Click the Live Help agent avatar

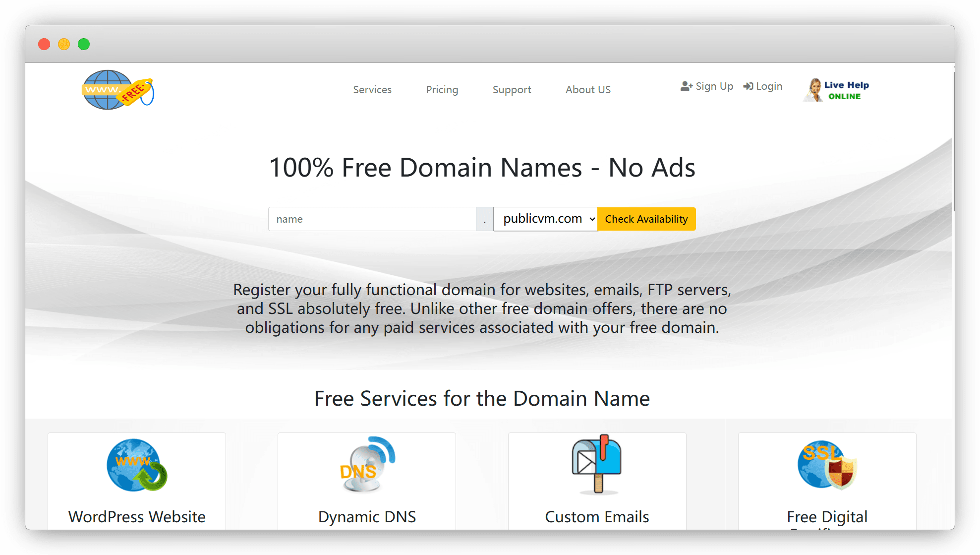coord(813,90)
